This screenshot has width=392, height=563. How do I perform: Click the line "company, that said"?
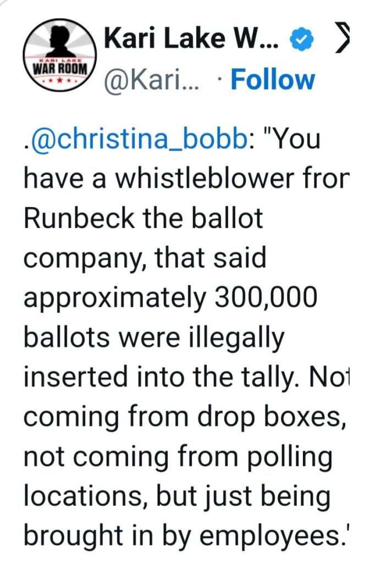click(145, 258)
